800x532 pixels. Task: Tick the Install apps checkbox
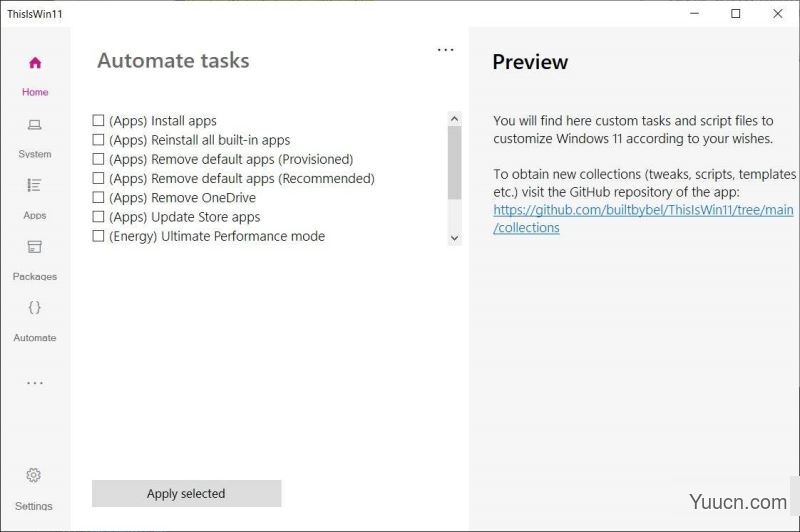[x=98, y=120]
